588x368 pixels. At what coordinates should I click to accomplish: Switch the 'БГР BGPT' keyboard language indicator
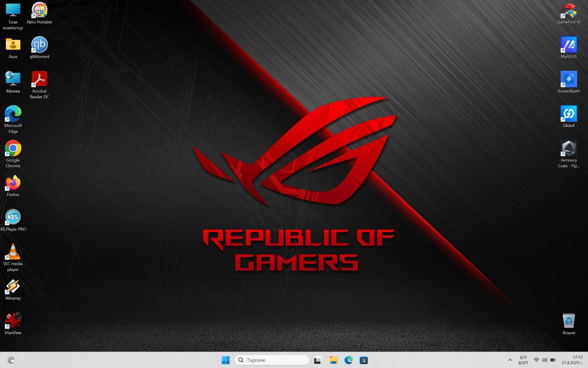click(523, 360)
